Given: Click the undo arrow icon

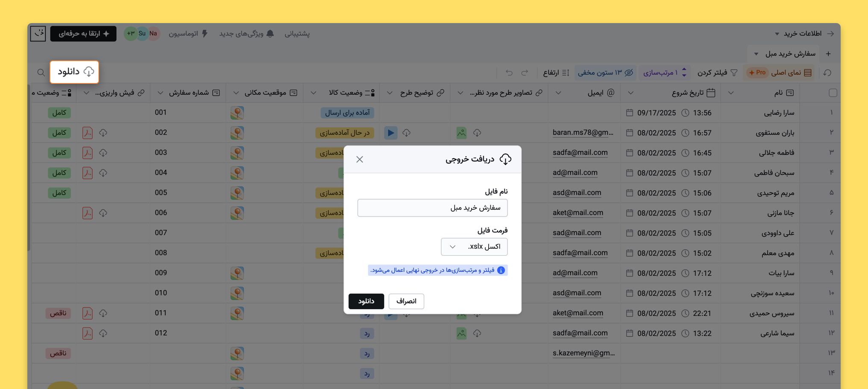Looking at the screenshot, I should (509, 73).
